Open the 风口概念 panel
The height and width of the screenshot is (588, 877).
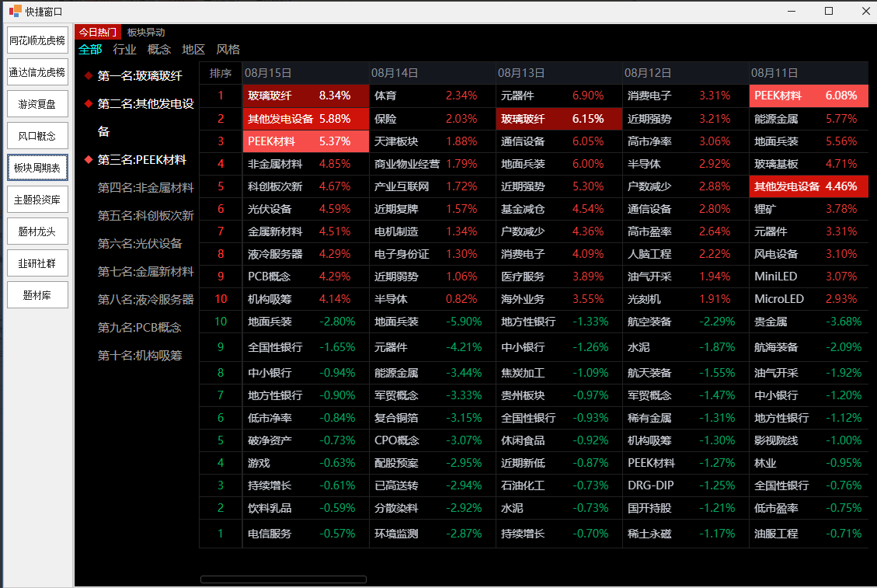37,135
